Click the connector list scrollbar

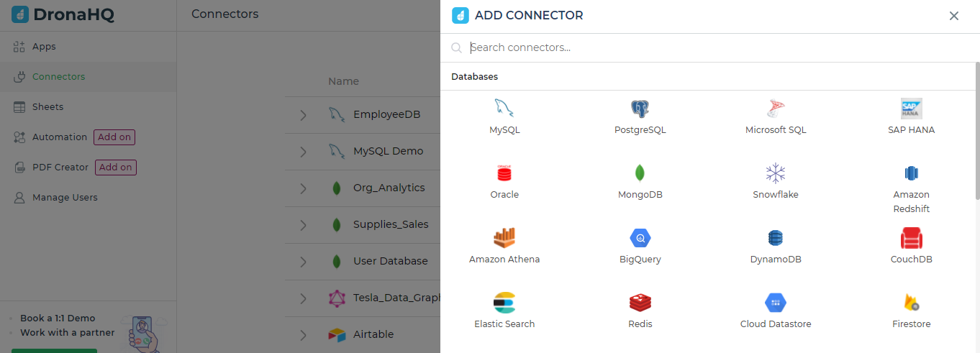(977, 131)
